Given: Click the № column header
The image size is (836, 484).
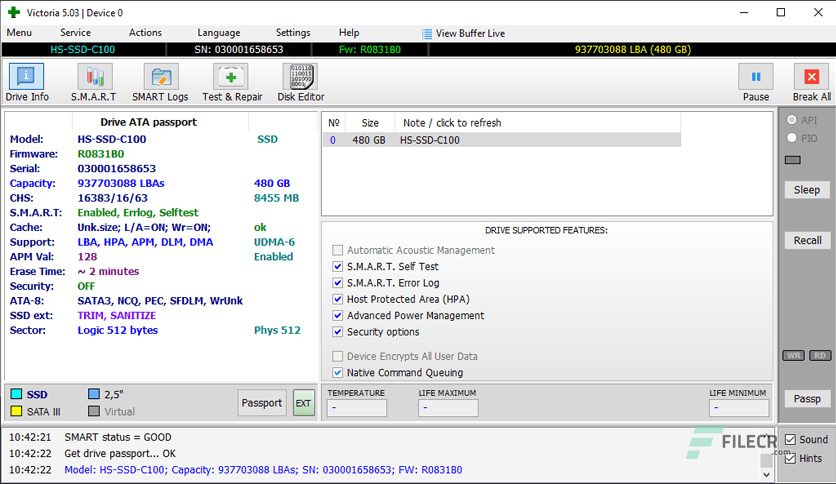Looking at the screenshot, I should click(334, 123).
